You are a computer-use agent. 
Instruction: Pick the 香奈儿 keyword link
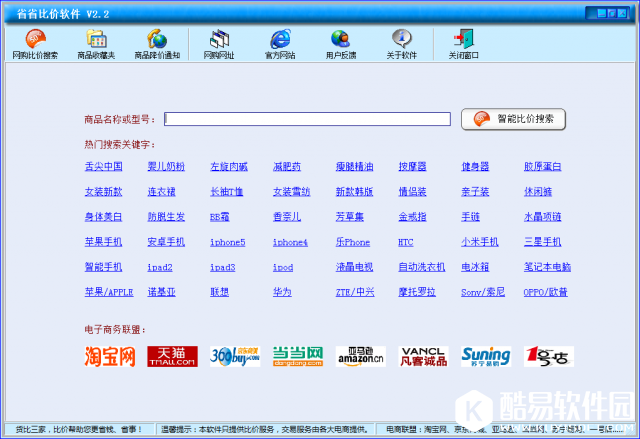tap(287, 217)
